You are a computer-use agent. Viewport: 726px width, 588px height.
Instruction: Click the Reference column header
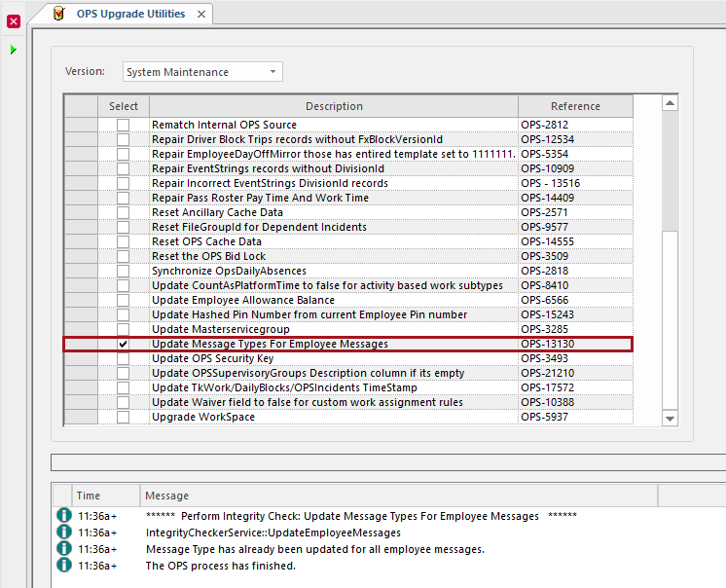coord(575,106)
